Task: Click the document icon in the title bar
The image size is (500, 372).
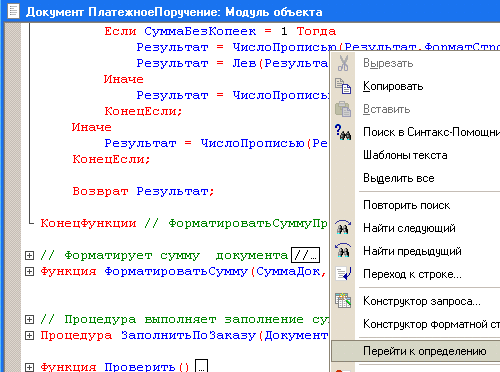Action: click(13, 11)
